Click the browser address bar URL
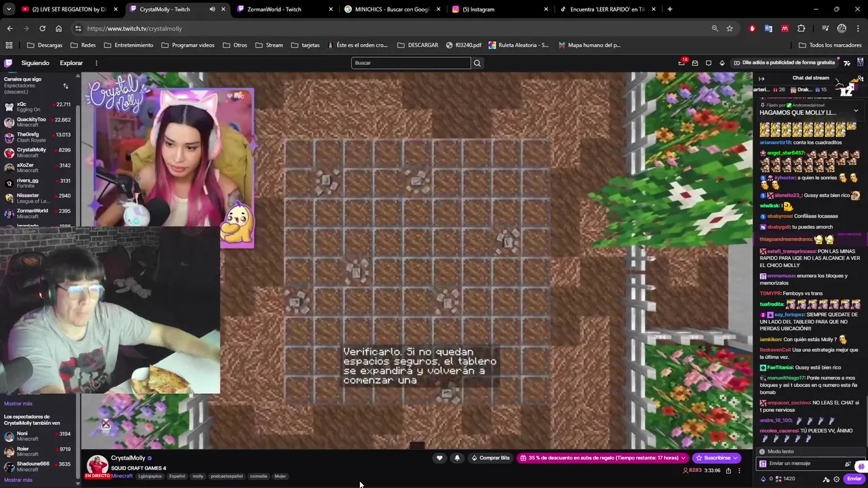The image size is (868, 488). point(134,28)
